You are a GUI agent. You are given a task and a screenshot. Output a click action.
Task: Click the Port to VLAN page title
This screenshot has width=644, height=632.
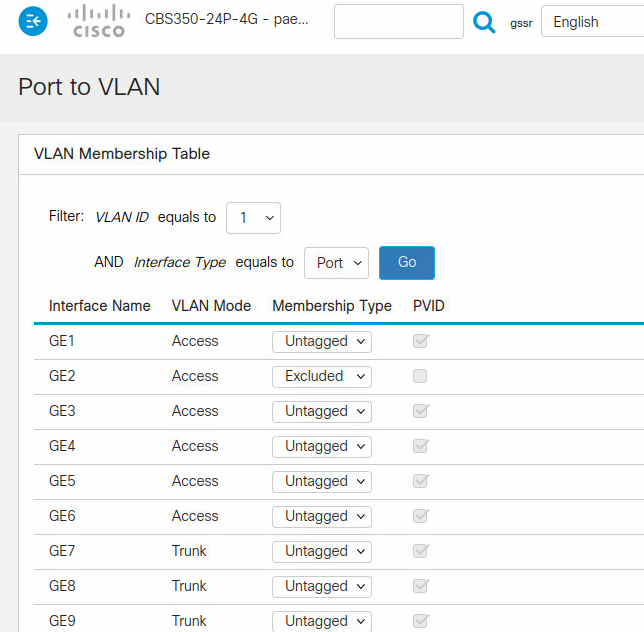pos(89,87)
